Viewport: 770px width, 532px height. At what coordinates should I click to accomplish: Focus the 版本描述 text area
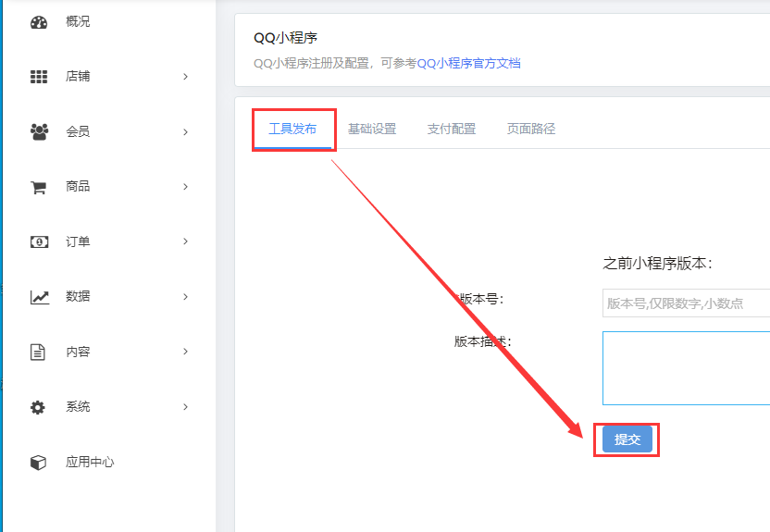(x=686, y=368)
